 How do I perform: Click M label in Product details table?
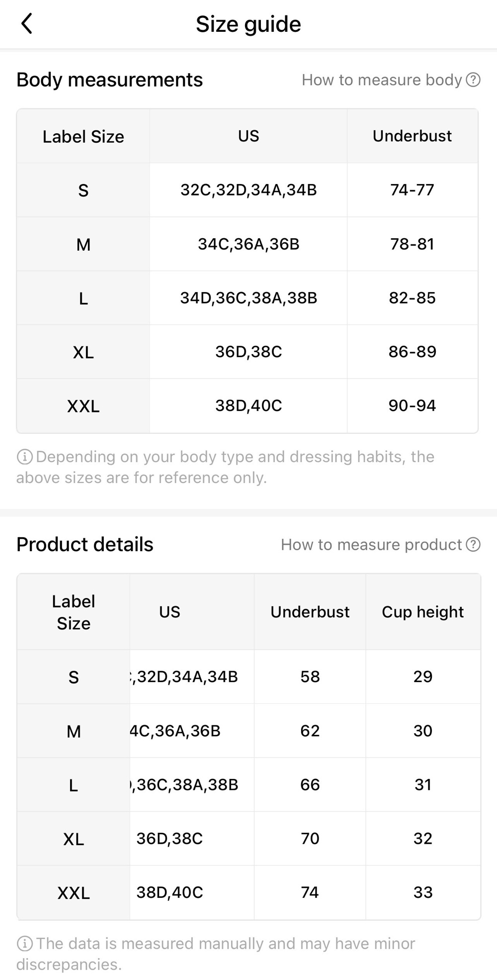coord(74,731)
